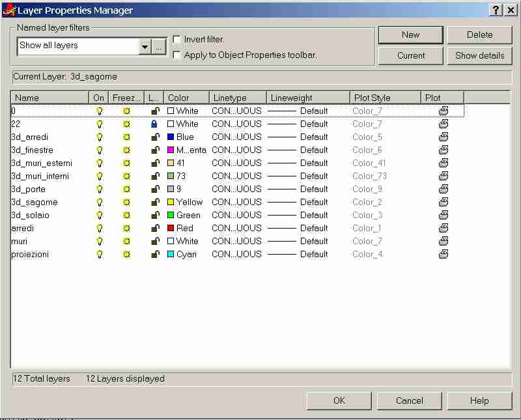Lock the 3d_porte layer padlock icon

155,189
